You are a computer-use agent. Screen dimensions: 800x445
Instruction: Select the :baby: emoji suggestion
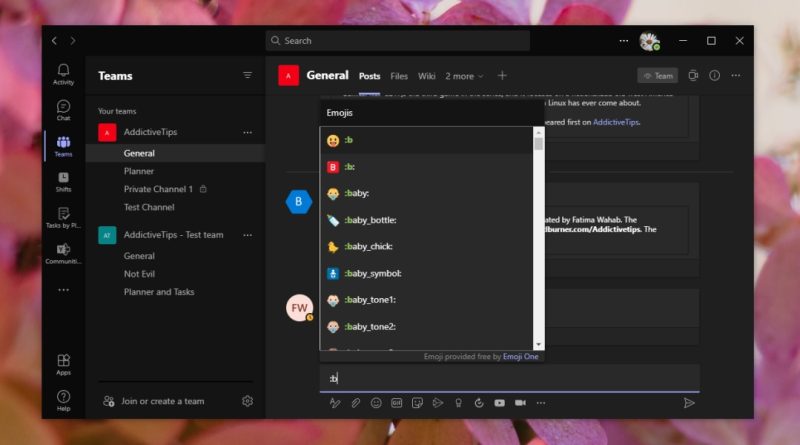pos(426,193)
